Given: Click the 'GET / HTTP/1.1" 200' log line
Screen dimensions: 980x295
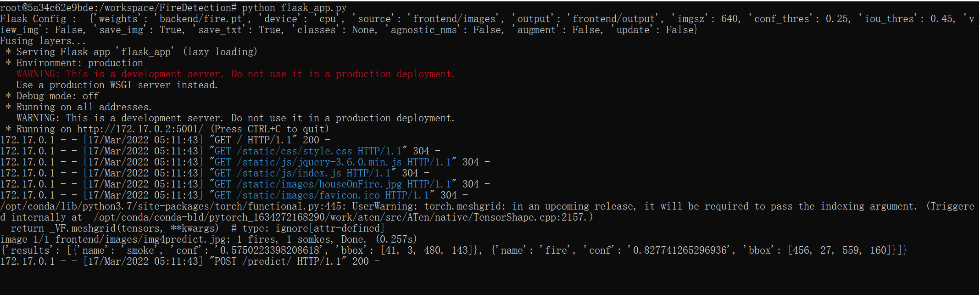Looking at the screenshot, I should pyautogui.click(x=165, y=140).
